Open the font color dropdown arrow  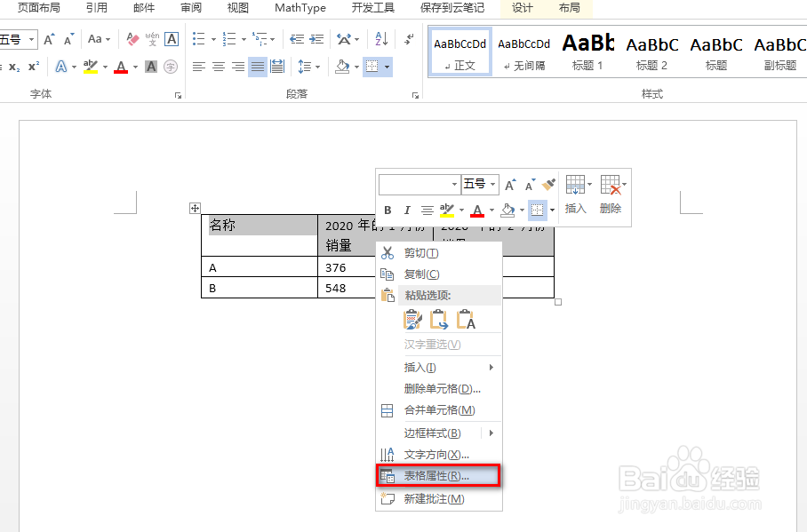click(135, 67)
